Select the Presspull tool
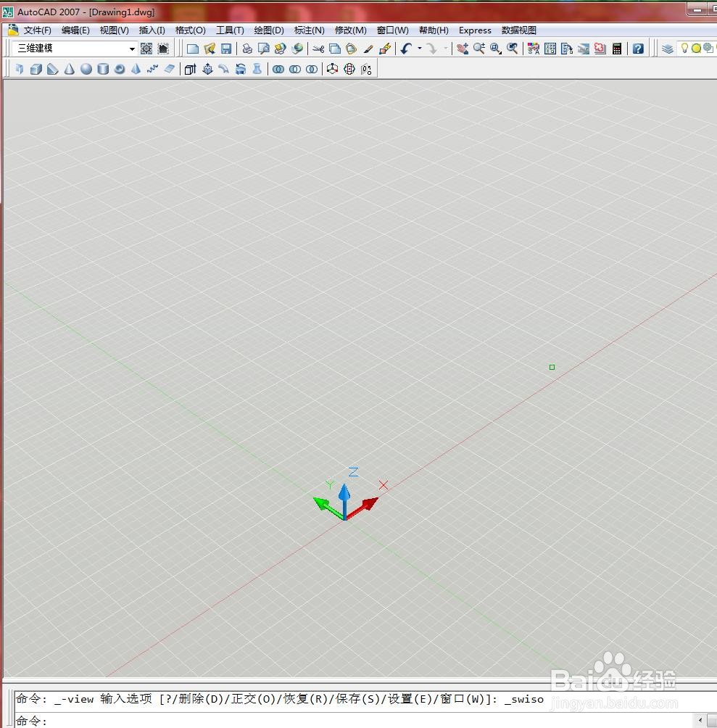Screen dimensions: 717x728 click(207, 69)
